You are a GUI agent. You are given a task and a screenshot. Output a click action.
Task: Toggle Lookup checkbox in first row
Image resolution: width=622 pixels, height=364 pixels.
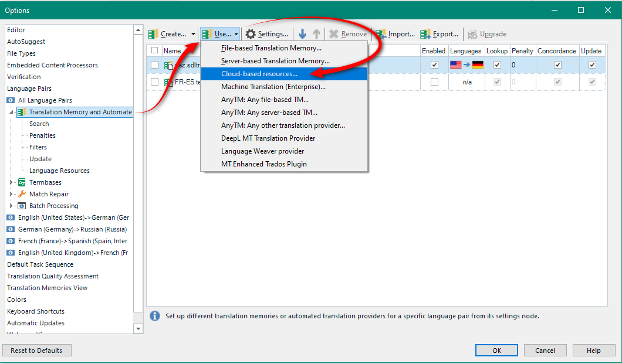click(497, 65)
